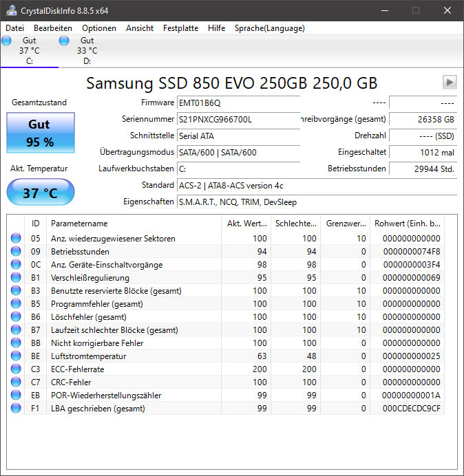Click the blue status orb for drive C:

point(6,41)
